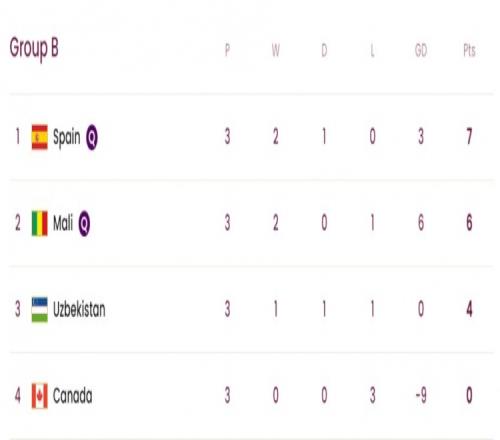Click the D column header
Image resolution: width=500 pixels, height=440 pixels.
(324, 51)
